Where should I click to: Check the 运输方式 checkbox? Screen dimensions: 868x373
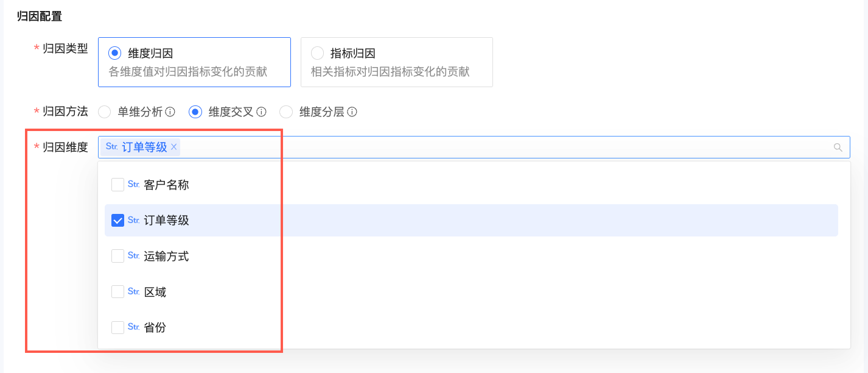coord(118,256)
